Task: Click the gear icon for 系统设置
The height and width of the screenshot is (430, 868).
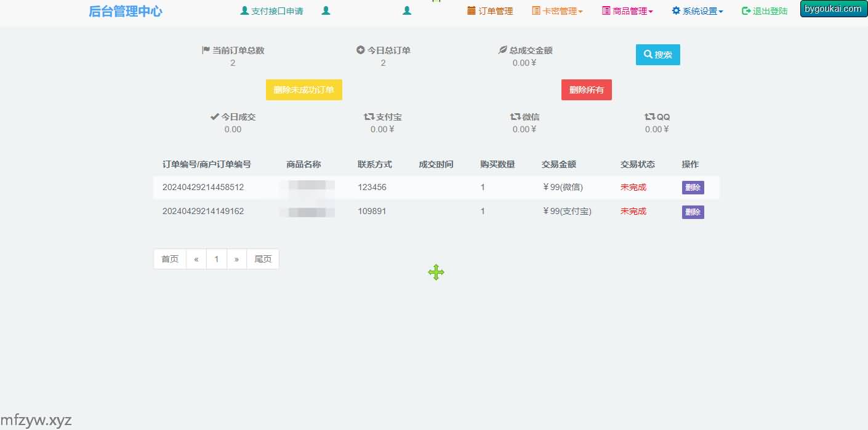Action: 676,10
